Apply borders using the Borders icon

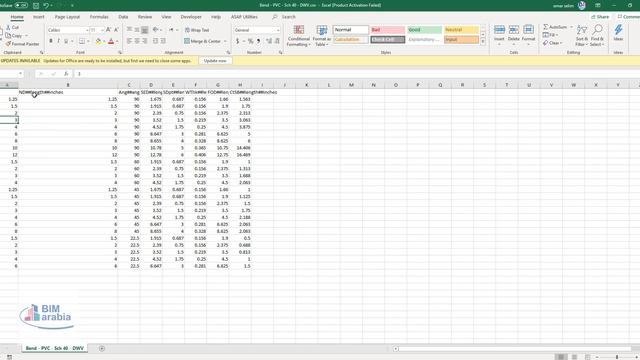[x=82, y=41]
